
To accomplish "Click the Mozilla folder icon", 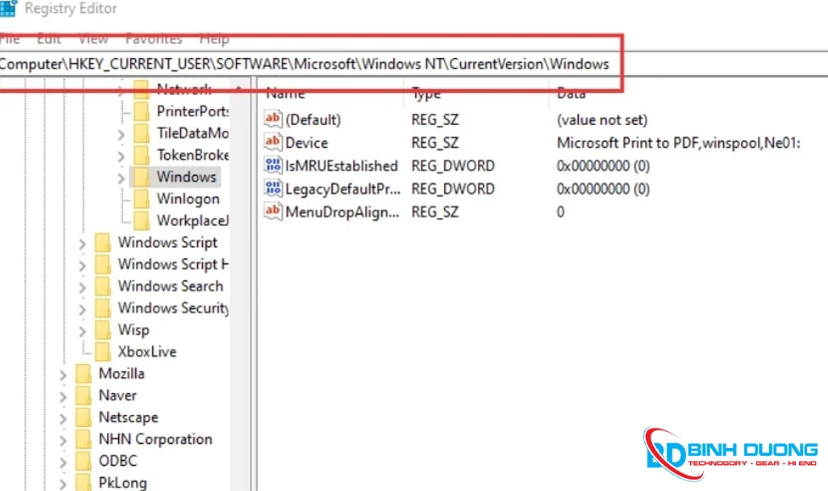I will click(x=83, y=374).
